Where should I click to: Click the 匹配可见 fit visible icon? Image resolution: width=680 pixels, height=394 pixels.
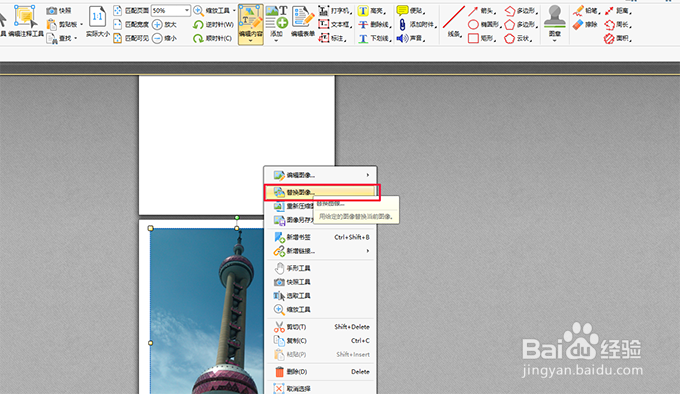click(x=118, y=38)
